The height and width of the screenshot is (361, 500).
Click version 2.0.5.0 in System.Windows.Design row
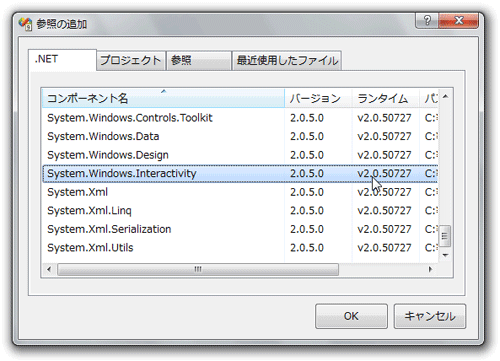click(307, 155)
